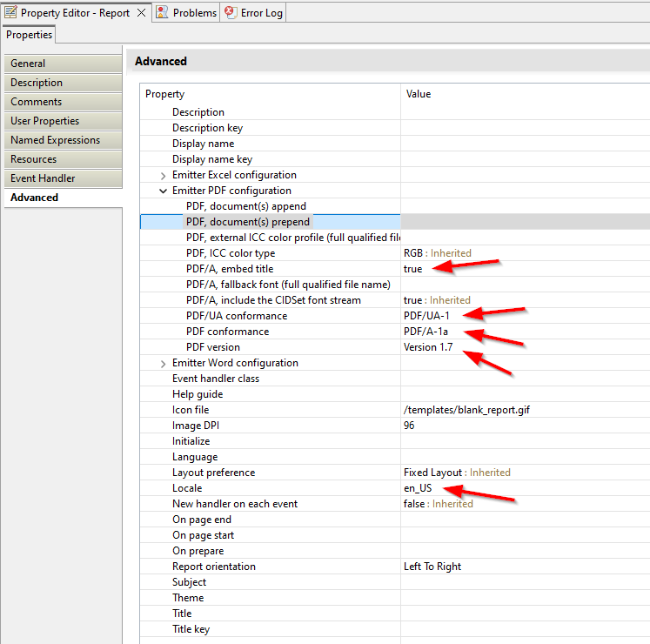Close the Property Editor - Report tab
The height and width of the screenshot is (644, 650).
[x=141, y=13]
